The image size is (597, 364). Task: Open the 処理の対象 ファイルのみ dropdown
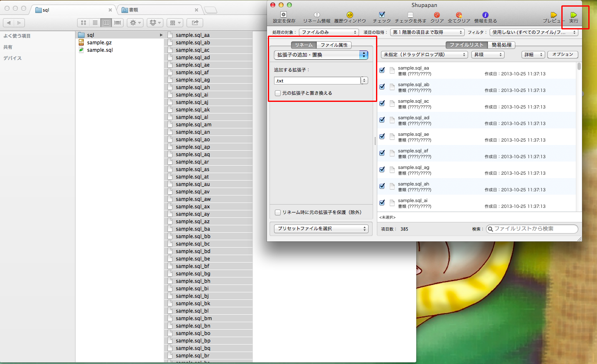point(329,32)
